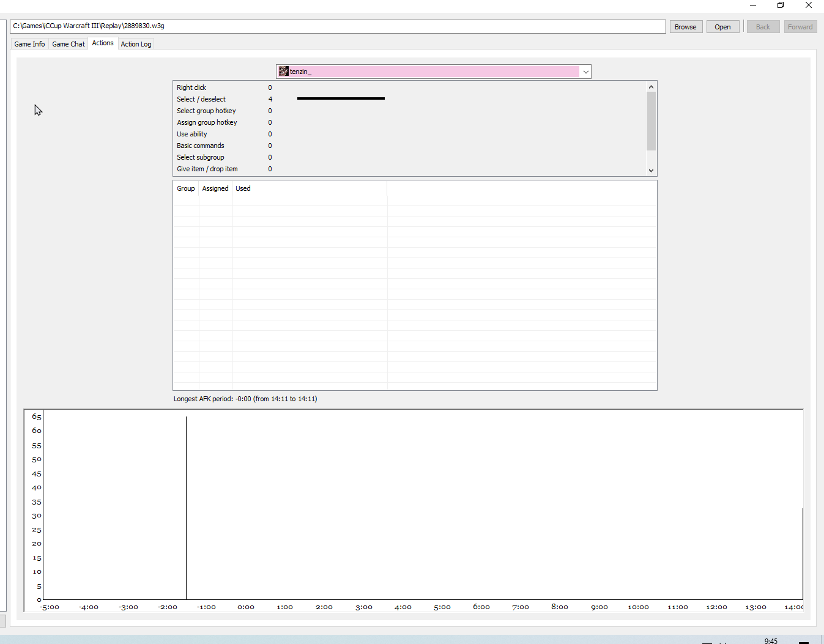Expand player list with dropdown arrow
The height and width of the screenshot is (644, 824).
pos(585,72)
